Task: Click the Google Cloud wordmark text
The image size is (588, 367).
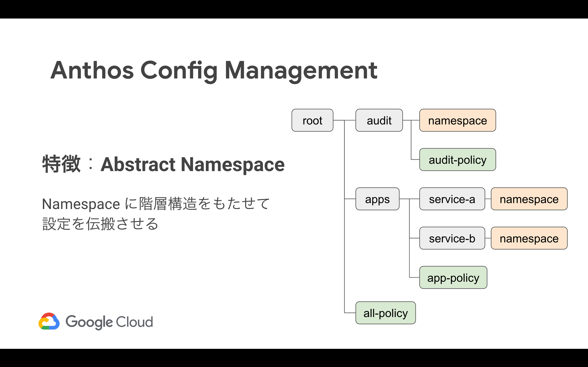Action: (x=109, y=322)
